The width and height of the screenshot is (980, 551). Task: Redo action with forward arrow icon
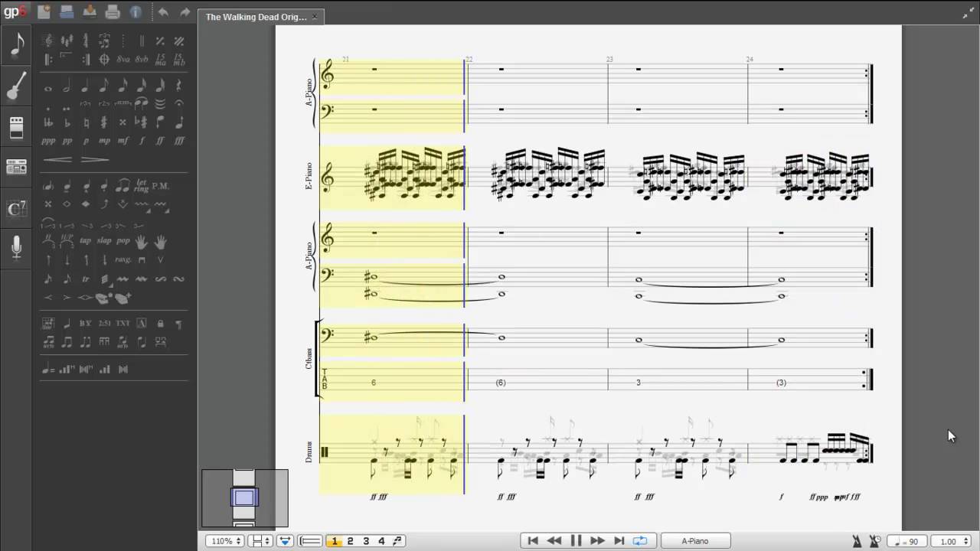(185, 11)
